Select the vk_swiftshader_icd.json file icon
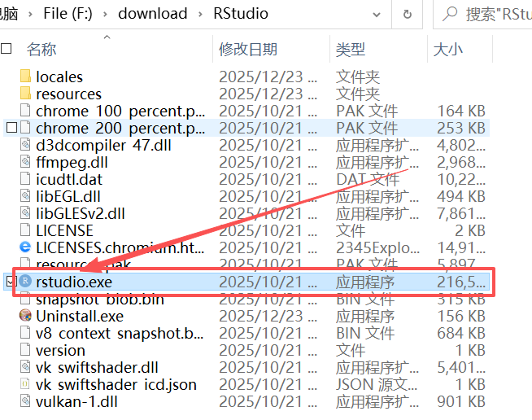This screenshot has height=420, width=532. (25, 383)
